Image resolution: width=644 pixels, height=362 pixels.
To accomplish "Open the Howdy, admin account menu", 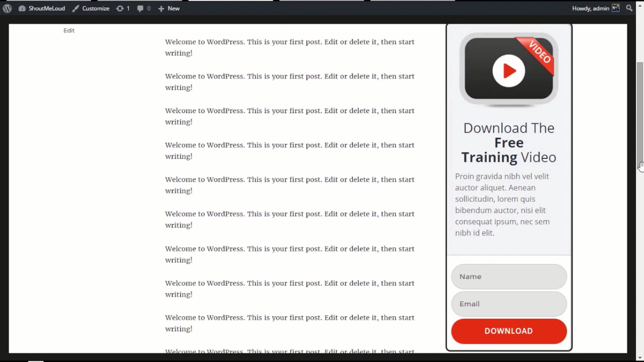I will click(x=590, y=9).
